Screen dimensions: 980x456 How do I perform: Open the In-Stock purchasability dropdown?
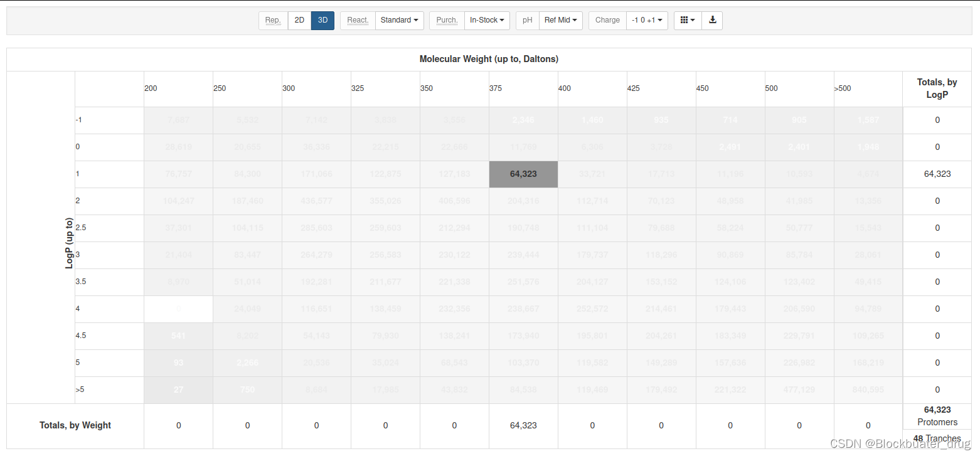pyautogui.click(x=487, y=20)
